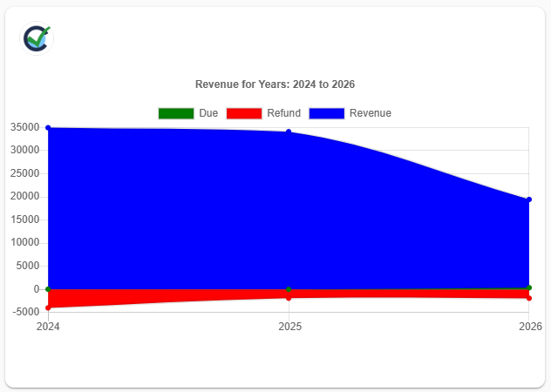The image size is (551, 392).
Task: Click the blue Revenue color swatch
Action: (x=326, y=113)
